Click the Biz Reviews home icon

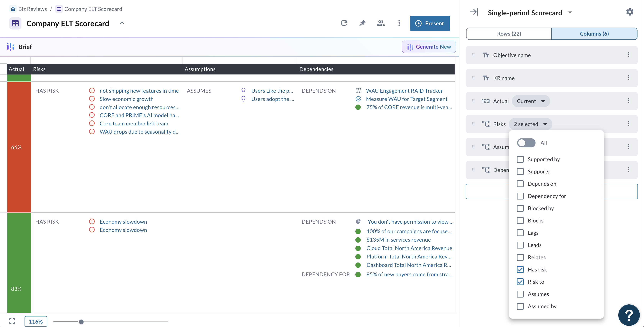13,9
